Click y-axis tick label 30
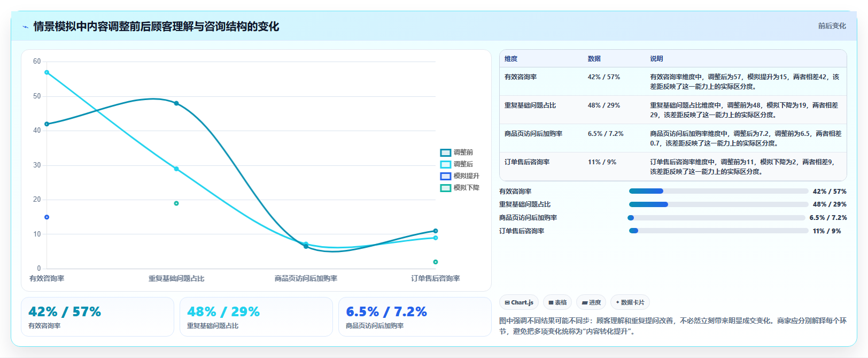This screenshot has height=358, width=868. [x=37, y=165]
